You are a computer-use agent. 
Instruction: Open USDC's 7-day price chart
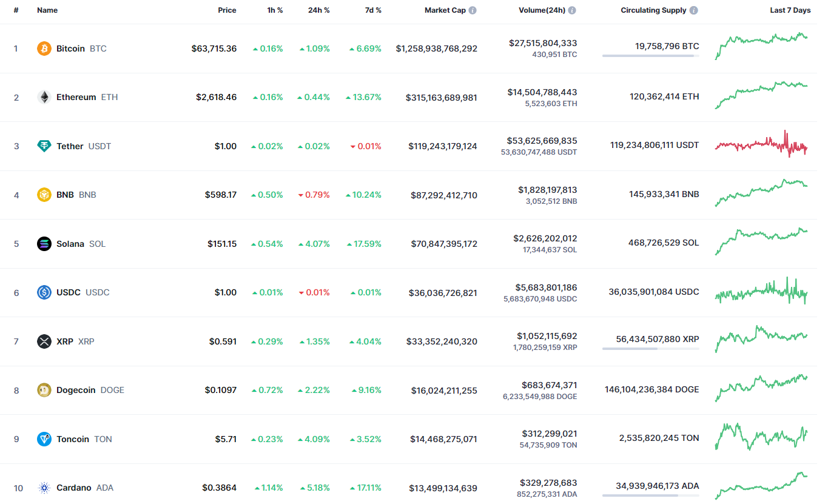pyautogui.click(x=761, y=291)
